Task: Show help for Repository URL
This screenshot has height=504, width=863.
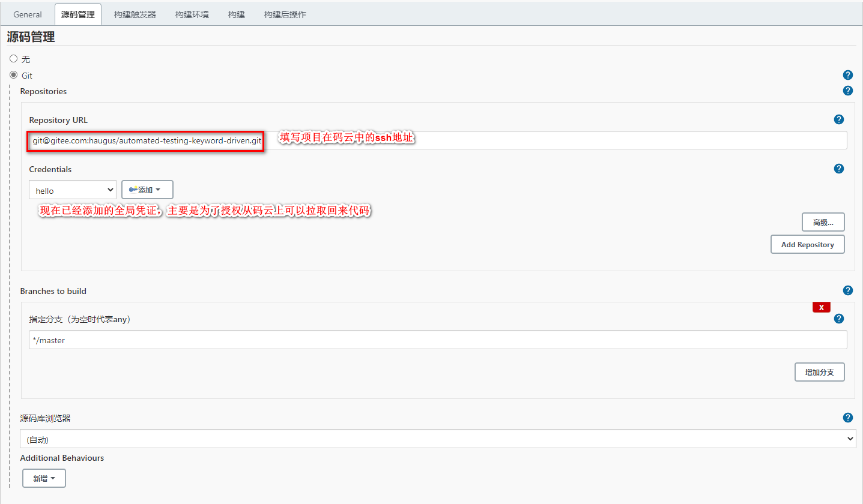Action: pos(839,119)
